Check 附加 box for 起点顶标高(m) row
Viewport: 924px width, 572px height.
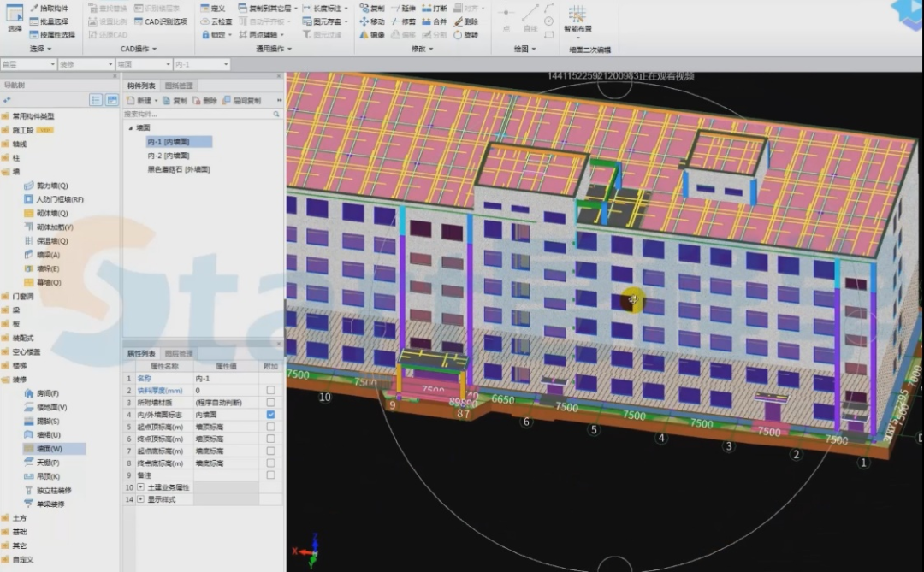[x=270, y=427]
